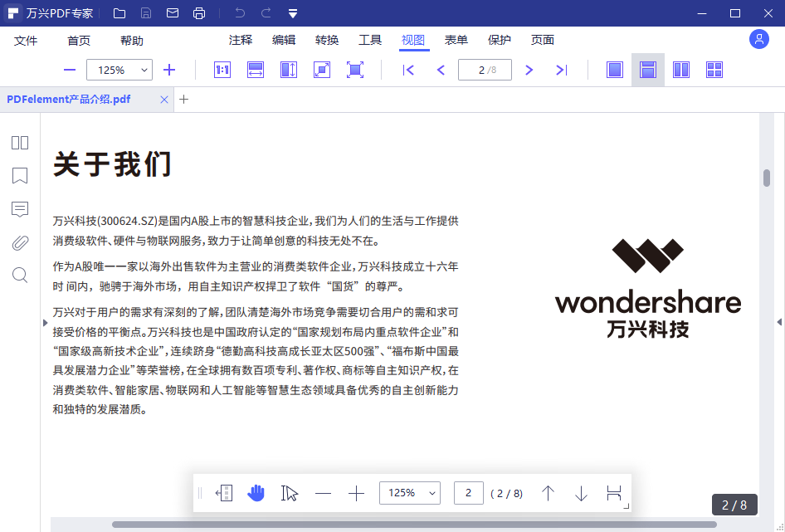
Task: Open the comments panel
Action: (19, 209)
